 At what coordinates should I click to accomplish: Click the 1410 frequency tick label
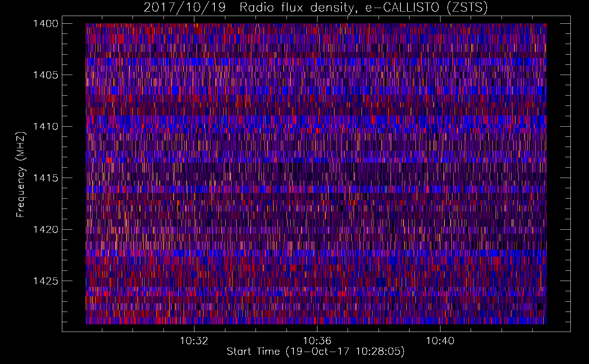pyautogui.click(x=46, y=127)
